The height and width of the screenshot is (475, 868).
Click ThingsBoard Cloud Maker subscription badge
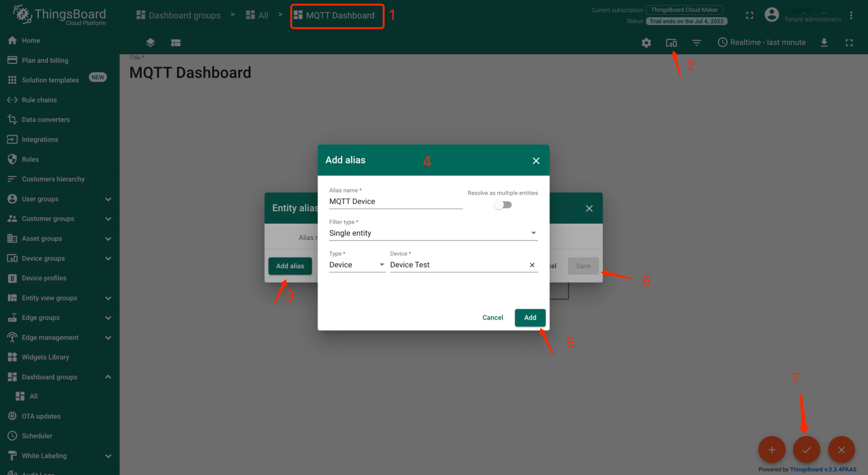coord(685,10)
